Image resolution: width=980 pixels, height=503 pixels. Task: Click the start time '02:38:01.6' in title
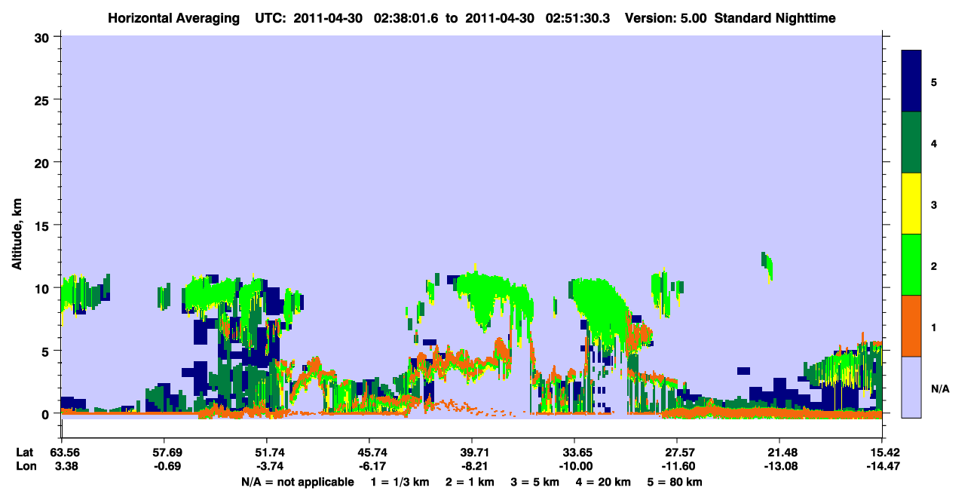click(x=404, y=18)
